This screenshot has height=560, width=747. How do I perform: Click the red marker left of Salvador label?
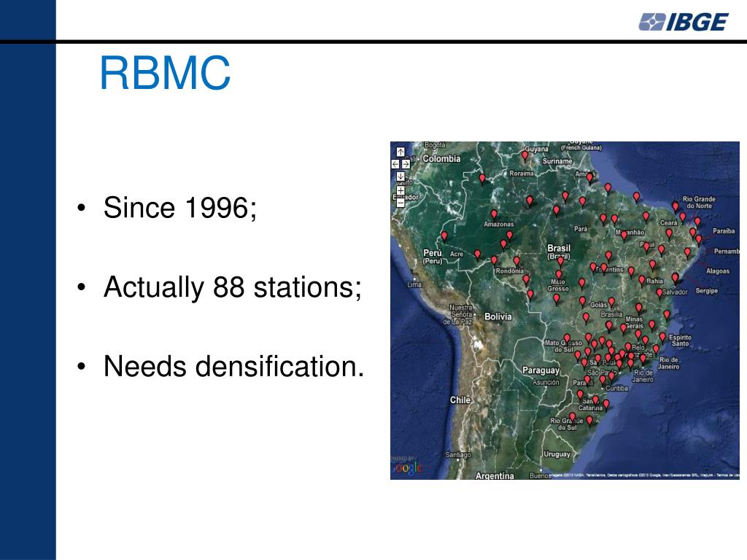click(659, 292)
